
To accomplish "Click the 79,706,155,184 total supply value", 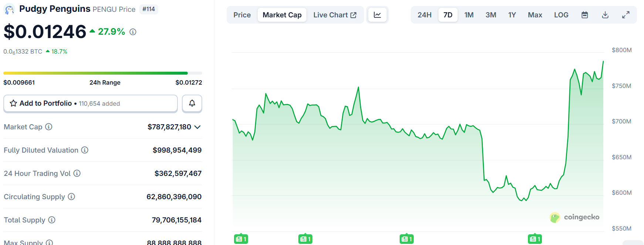I will [177, 220].
